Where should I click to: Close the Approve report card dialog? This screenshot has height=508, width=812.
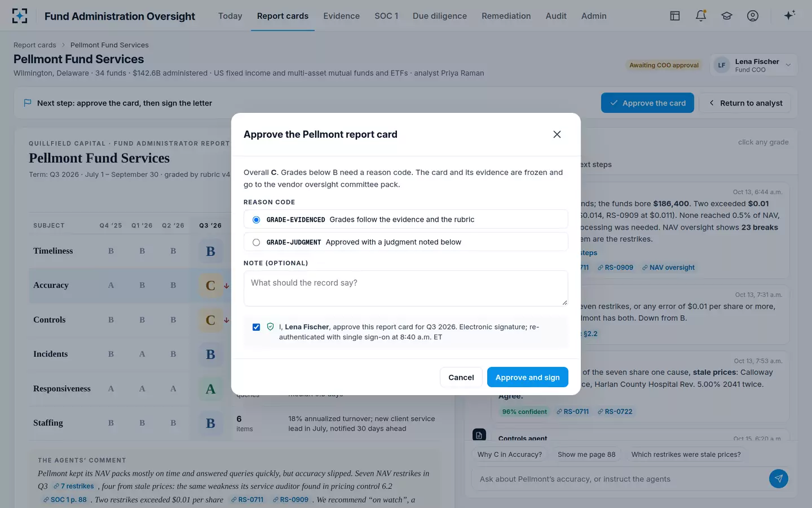click(557, 134)
